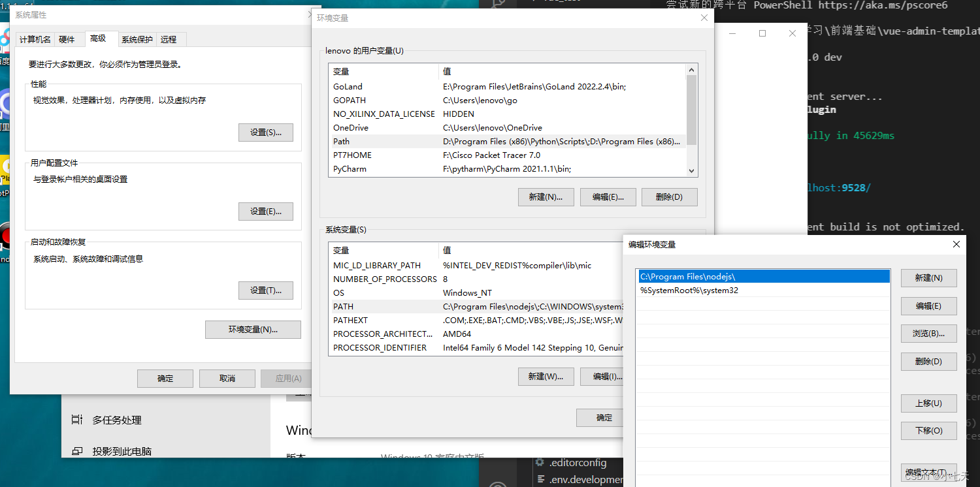Minimize the white background window
This screenshot has width=980, height=487.
[x=732, y=33]
